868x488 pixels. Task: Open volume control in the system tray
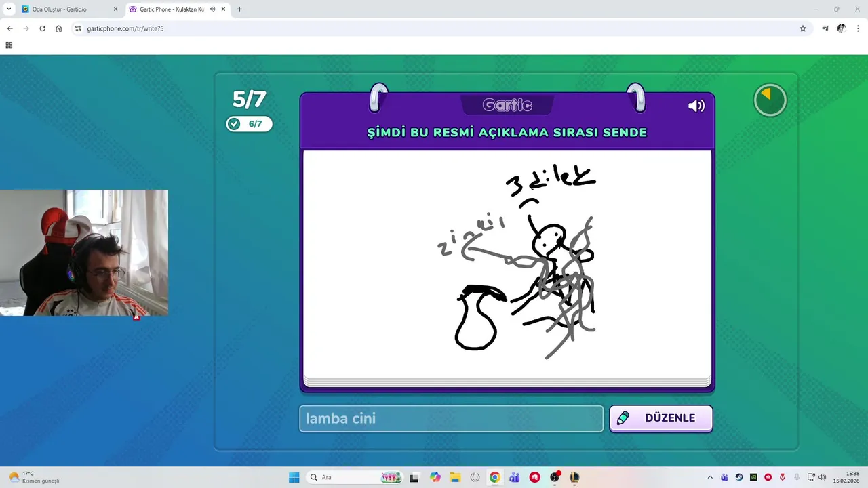click(x=822, y=477)
